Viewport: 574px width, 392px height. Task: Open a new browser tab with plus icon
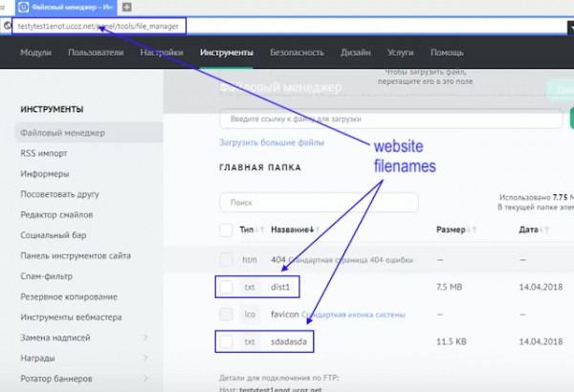click(x=126, y=7)
